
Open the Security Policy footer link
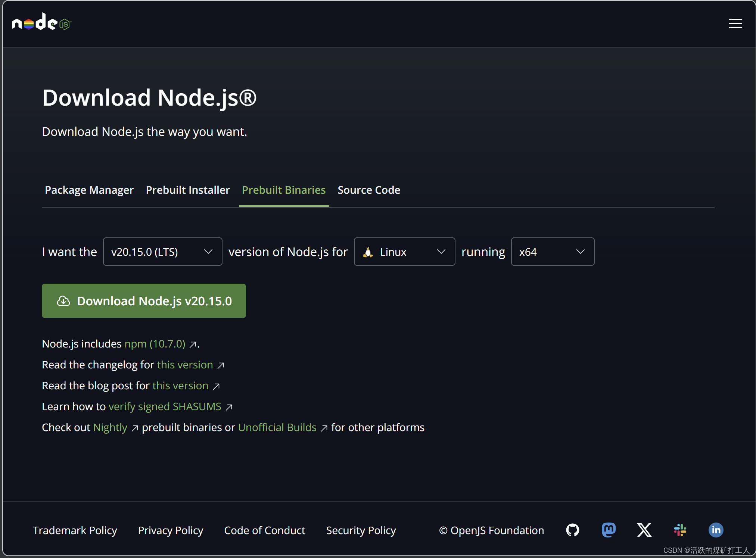pos(361,530)
